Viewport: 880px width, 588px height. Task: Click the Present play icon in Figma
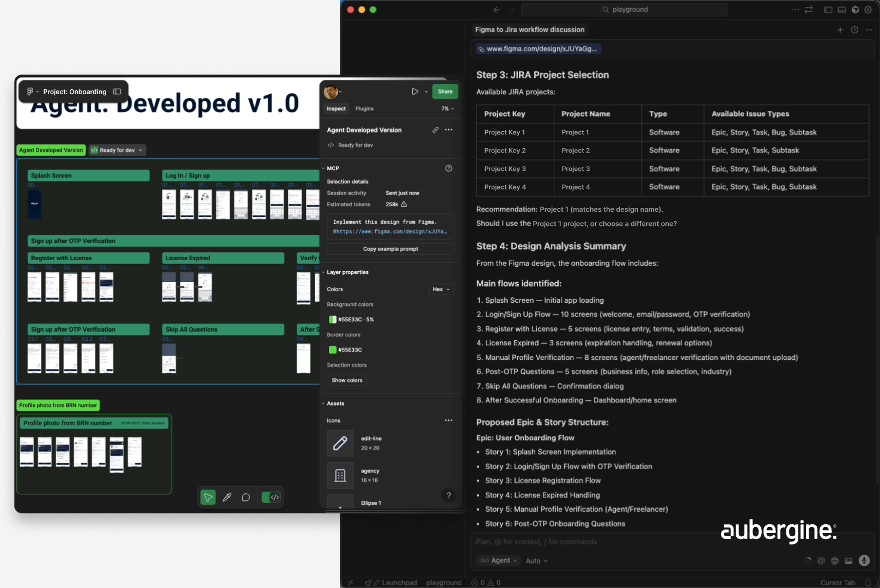click(415, 91)
